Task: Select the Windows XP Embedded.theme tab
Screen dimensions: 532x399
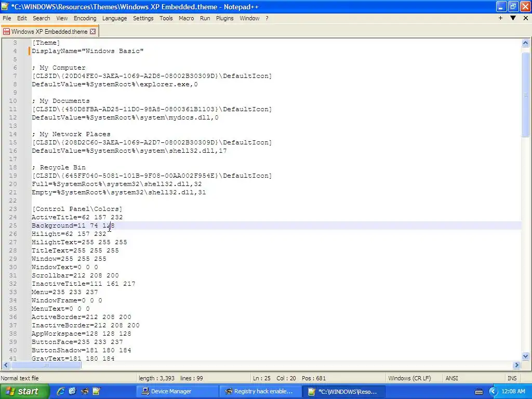Action: point(49,32)
